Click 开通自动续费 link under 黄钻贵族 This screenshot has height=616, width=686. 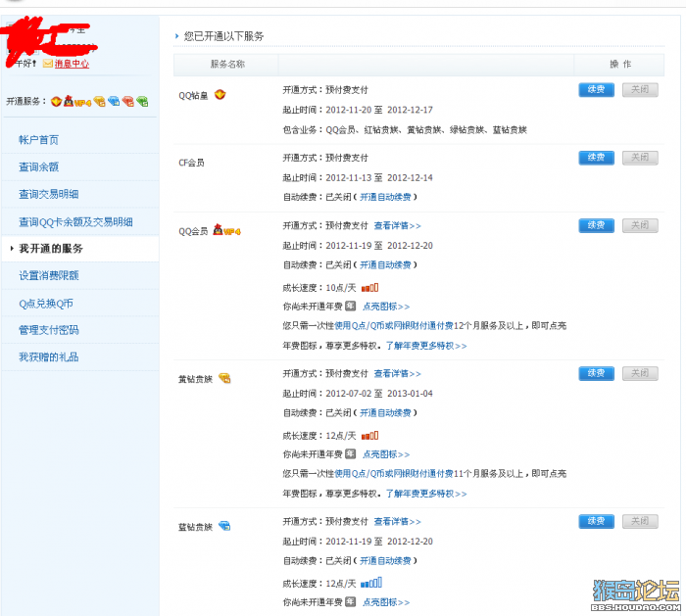[385, 412]
